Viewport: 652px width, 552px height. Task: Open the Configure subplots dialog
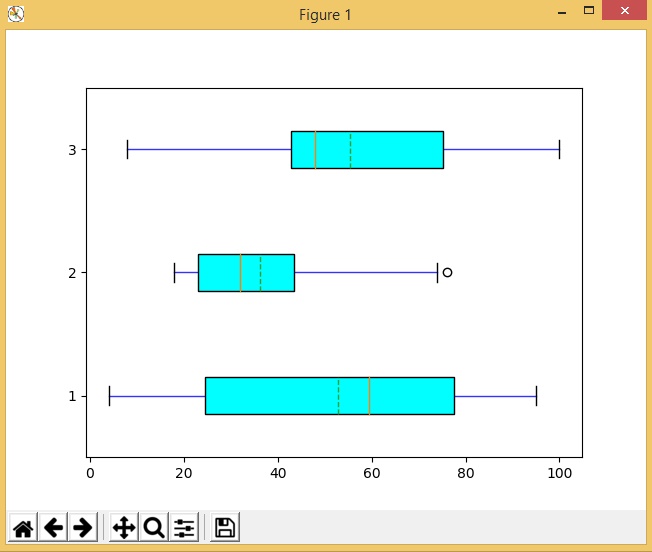184,527
